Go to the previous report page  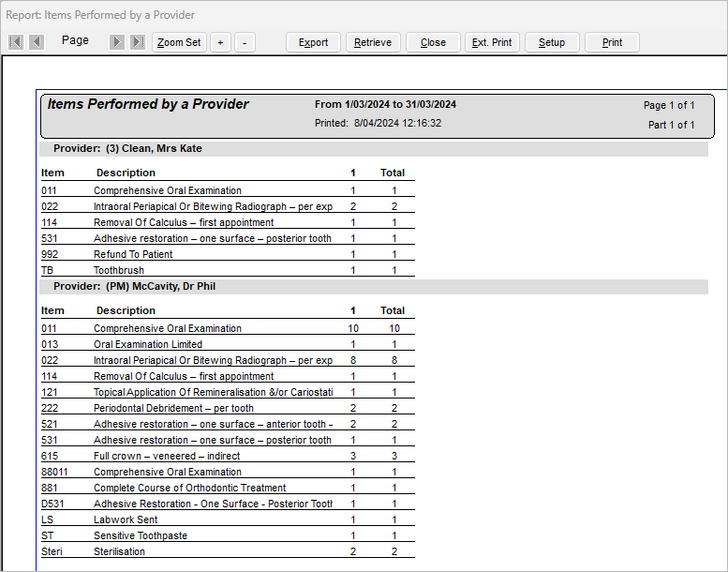click(37, 42)
